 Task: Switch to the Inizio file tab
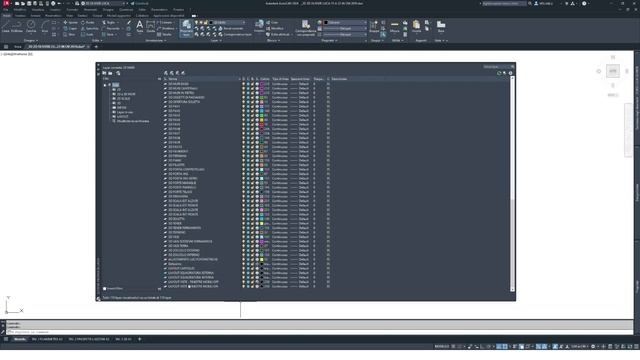pos(18,47)
